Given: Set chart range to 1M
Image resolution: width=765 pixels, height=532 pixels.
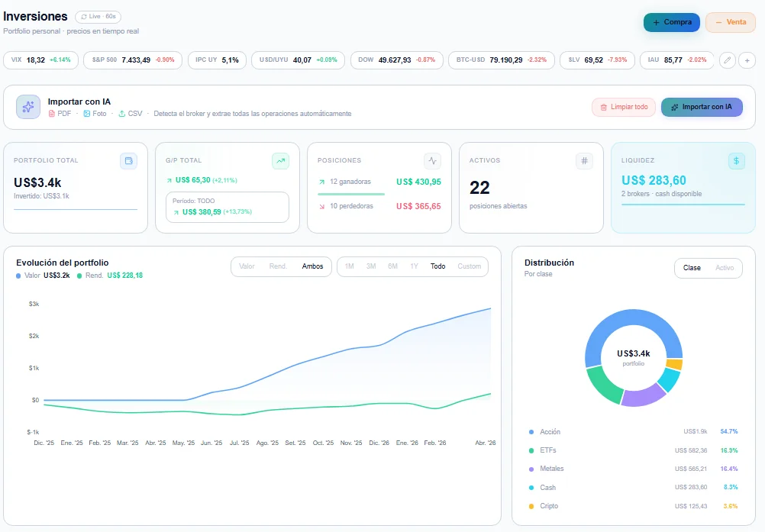Looking at the screenshot, I should (350, 266).
